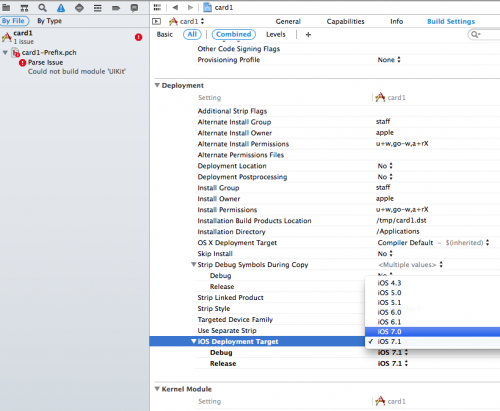
Task: Open Deployment Postprocessing No dropdown
Action: point(385,177)
